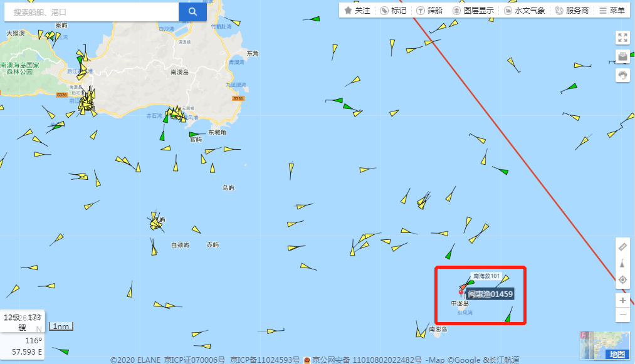Click the customer service headset icon
635x364 pixels.
(x=622, y=75)
